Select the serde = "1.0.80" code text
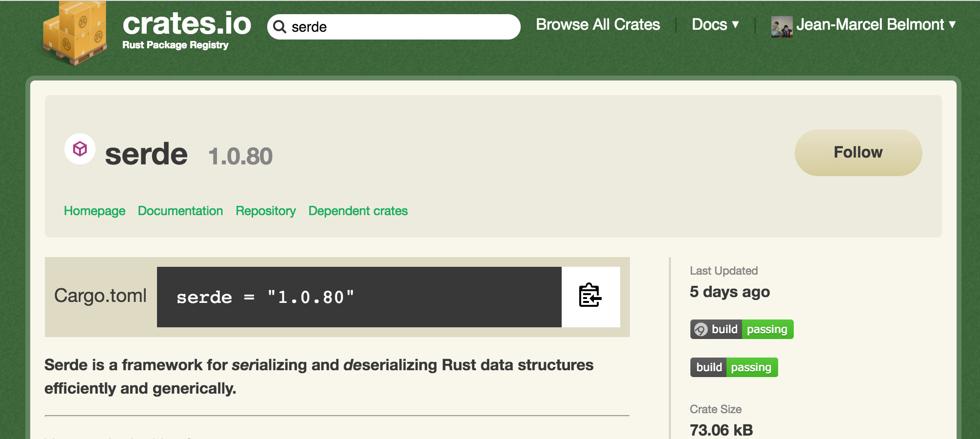The height and width of the screenshot is (439, 980). point(265,297)
